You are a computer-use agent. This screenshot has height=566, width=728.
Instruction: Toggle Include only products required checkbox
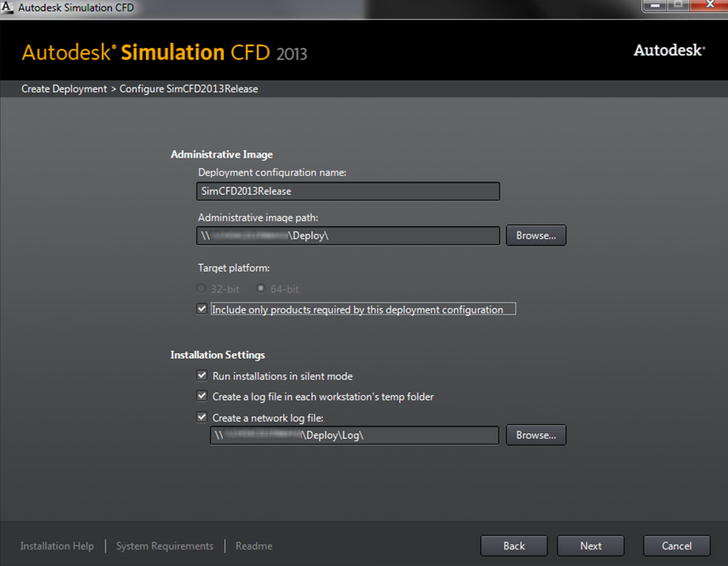(201, 309)
